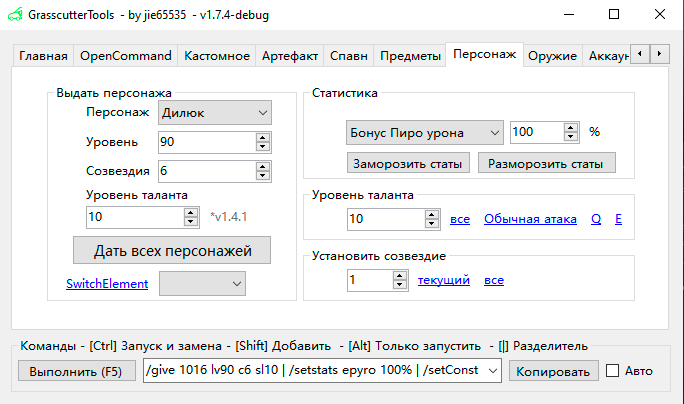Copy the command with Копировать button
684x404 pixels.
pyautogui.click(x=554, y=371)
